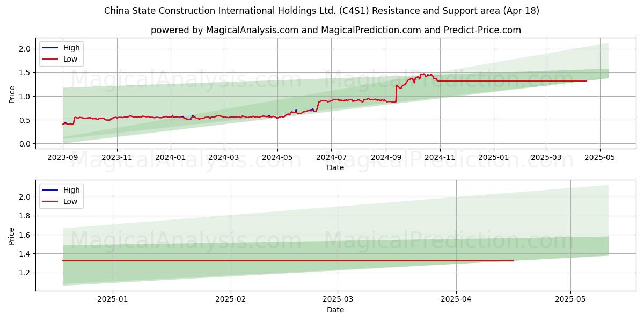
Task: Click the 2024-09 tick label on the top chart
Action: [x=386, y=158]
